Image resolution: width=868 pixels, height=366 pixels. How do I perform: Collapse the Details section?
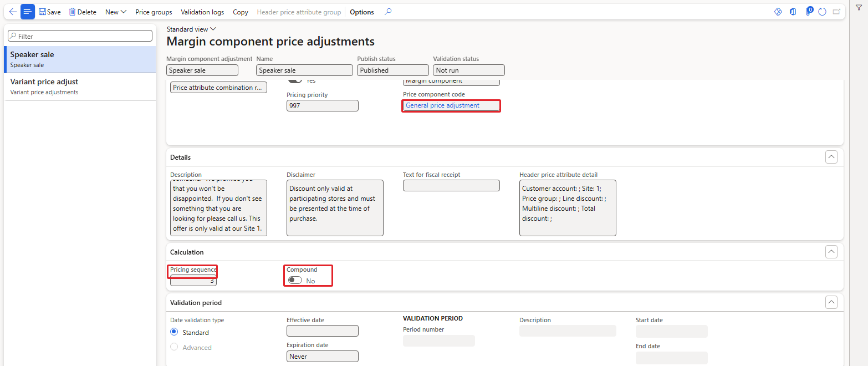coord(831,157)
